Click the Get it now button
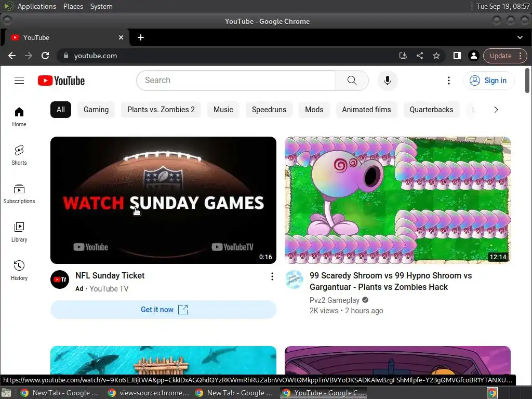 coord(163,310)
